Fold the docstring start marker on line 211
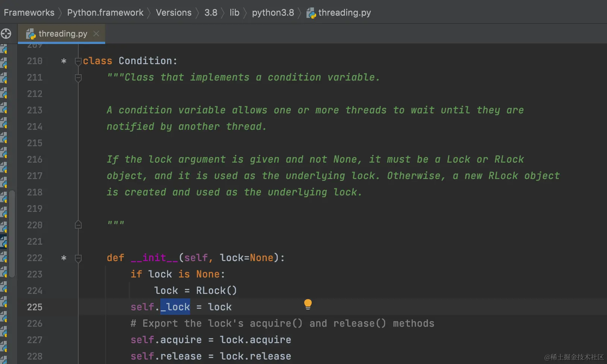 78,78
